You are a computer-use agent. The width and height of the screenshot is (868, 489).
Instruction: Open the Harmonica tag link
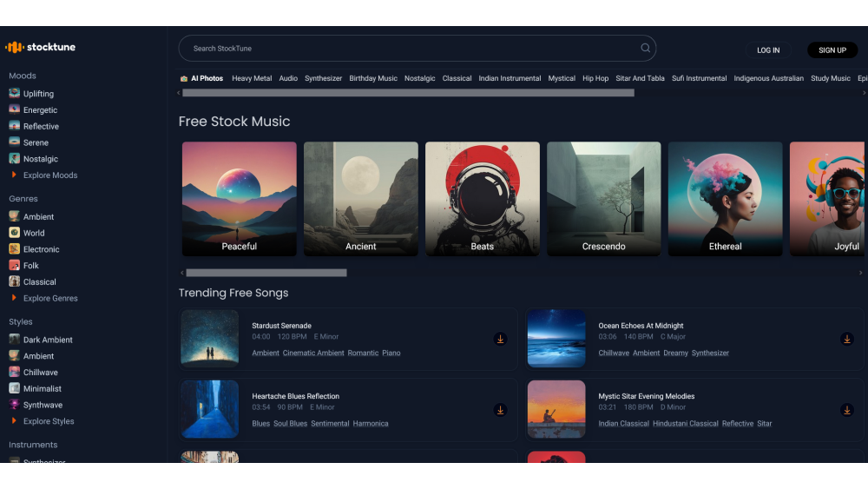371,424
